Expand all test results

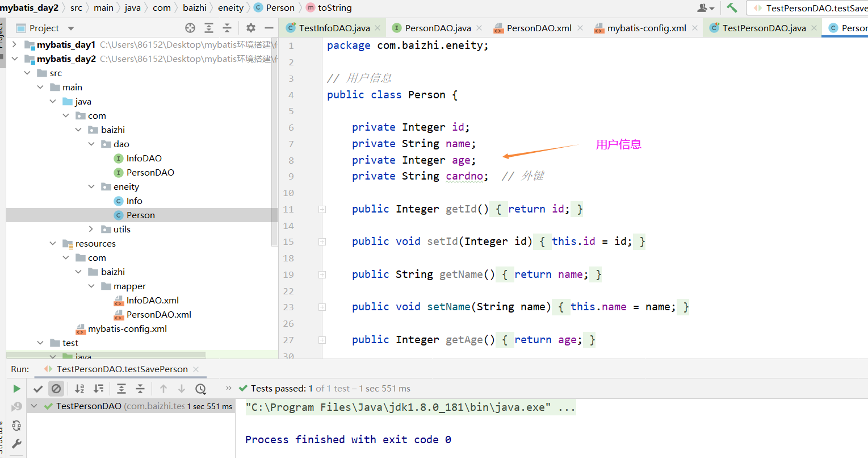(x=121, y=389)
